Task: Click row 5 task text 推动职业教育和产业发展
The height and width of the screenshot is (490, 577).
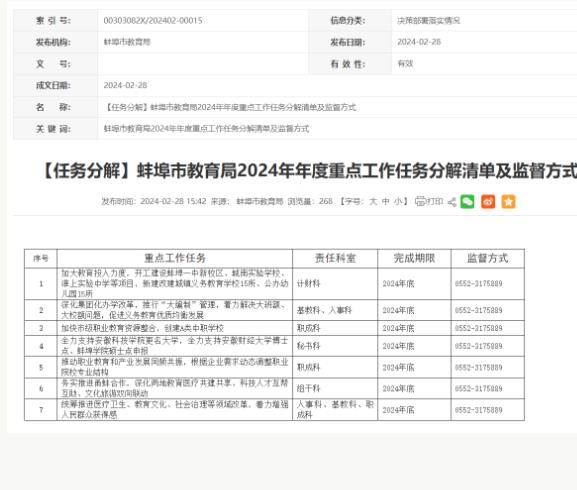Action: (x=175, y=368)
